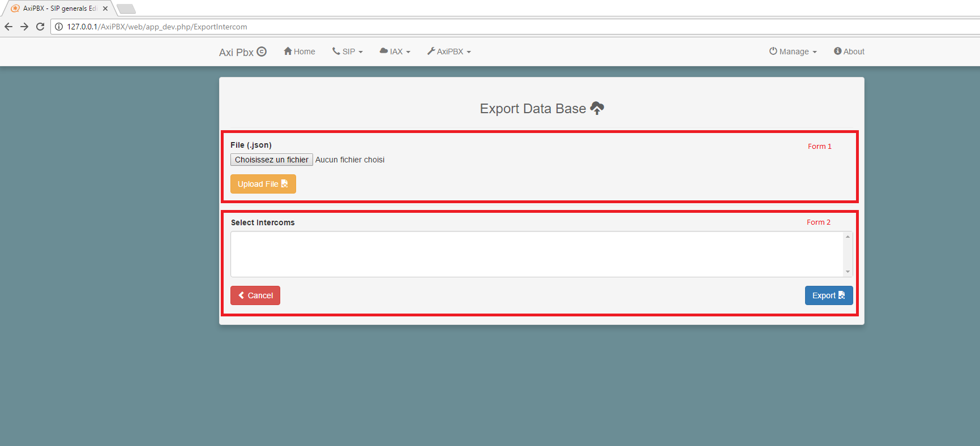Click the list box scroll down arrow
Image resolution: width=980 pixels, height=446 pixels.
(x=848, y=272)
